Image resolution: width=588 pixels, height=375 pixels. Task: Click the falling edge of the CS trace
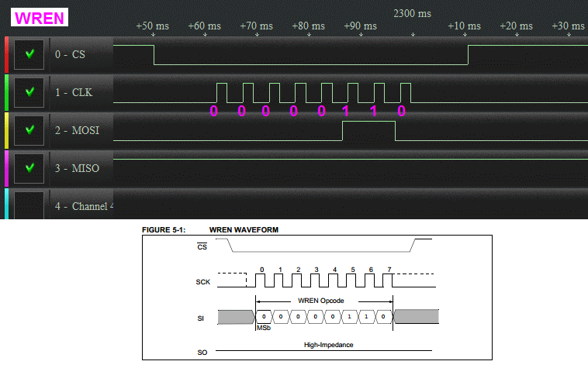tap(154, 55)
